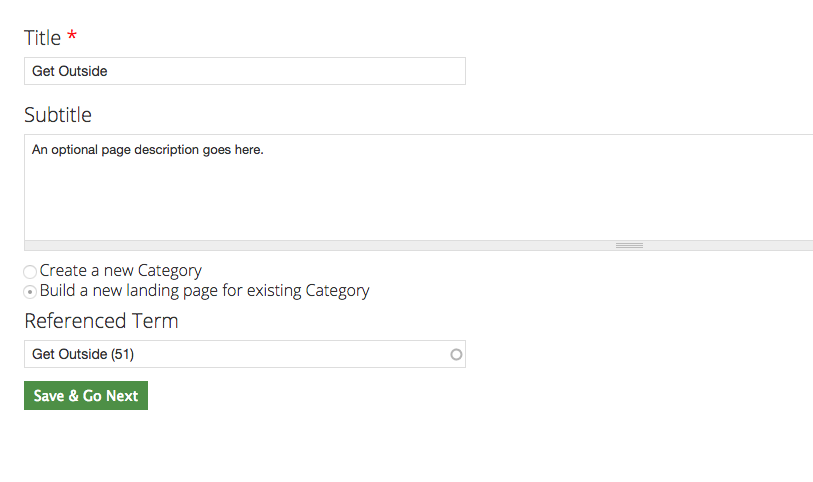
Task: Select the Create a new Category radio
Action: point(30,272)
